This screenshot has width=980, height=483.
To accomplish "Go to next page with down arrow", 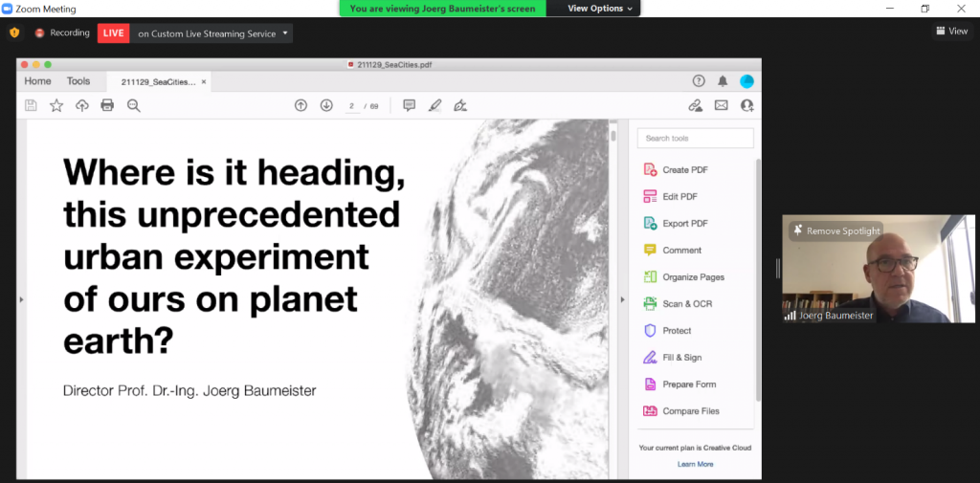I will 326,105.
